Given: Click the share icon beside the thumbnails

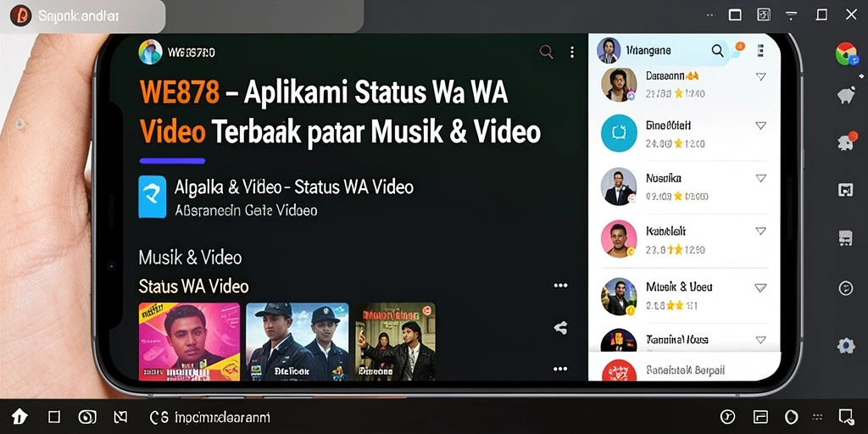Looking at the screenshot, I should click(x=560, y=328).
